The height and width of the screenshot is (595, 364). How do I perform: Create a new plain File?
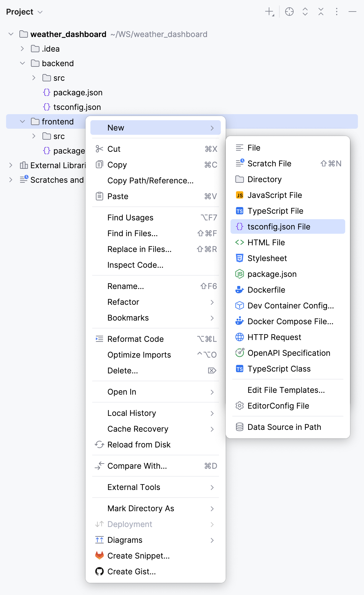(x=288, y=148)
